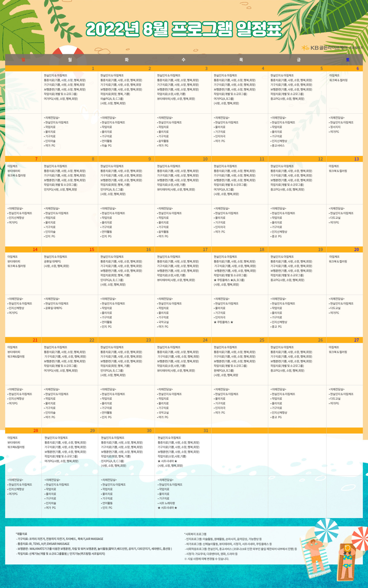
Task: Click the red date number 15 holiday
Action: tap(92, 249)
